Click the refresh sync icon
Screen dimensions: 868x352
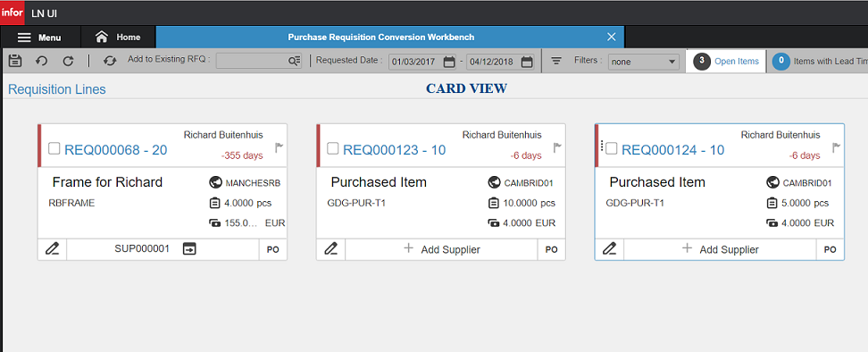[x=110, y=61]
